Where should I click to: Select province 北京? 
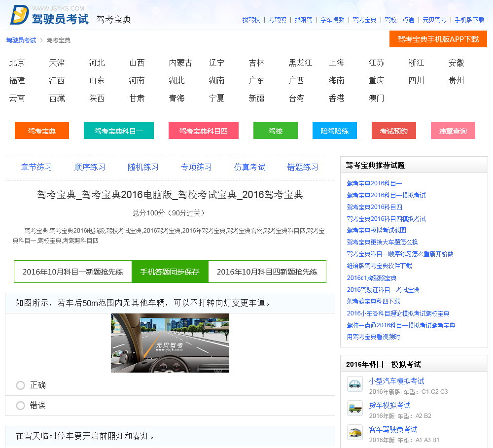(17, 63)
